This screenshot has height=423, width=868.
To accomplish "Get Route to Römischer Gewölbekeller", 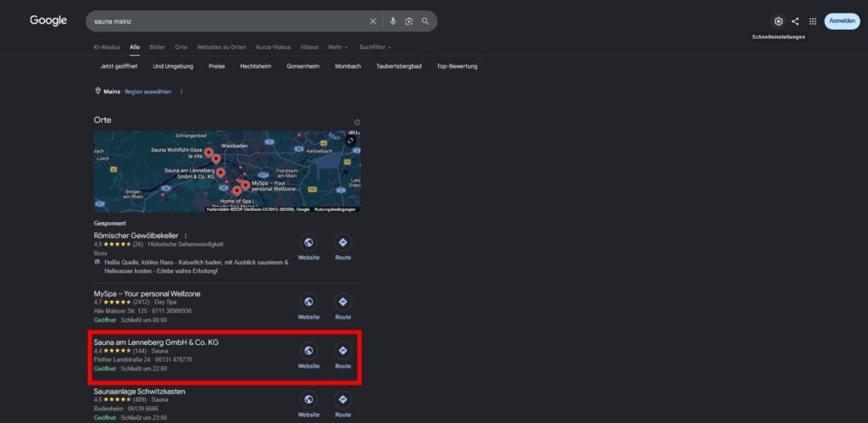I will [342, 248].
